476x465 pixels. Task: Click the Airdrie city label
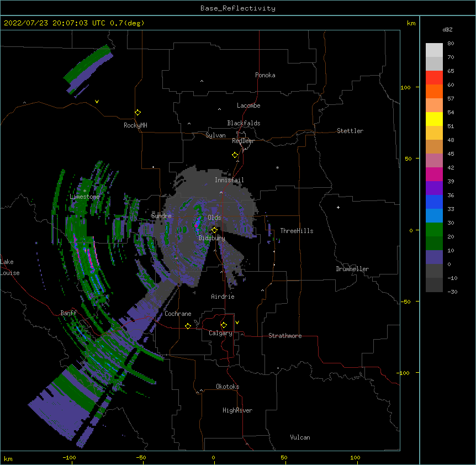pos(223,297)
